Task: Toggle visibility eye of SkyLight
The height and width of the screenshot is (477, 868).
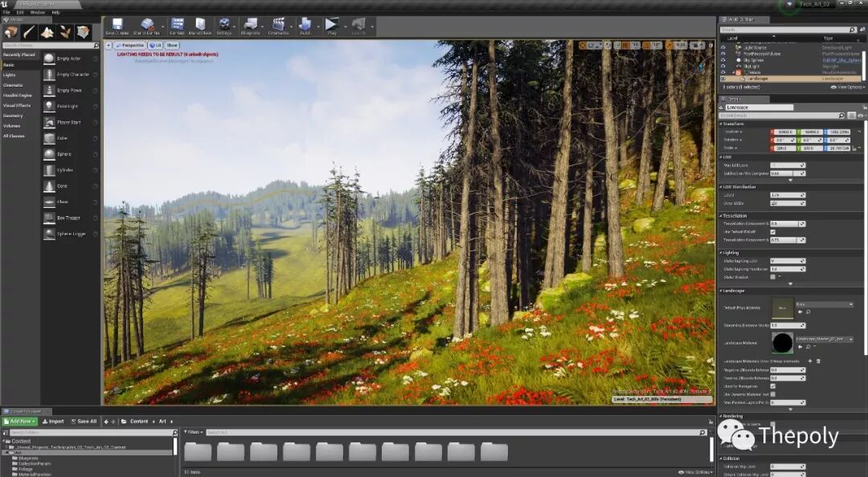Action: click(723, 67)
